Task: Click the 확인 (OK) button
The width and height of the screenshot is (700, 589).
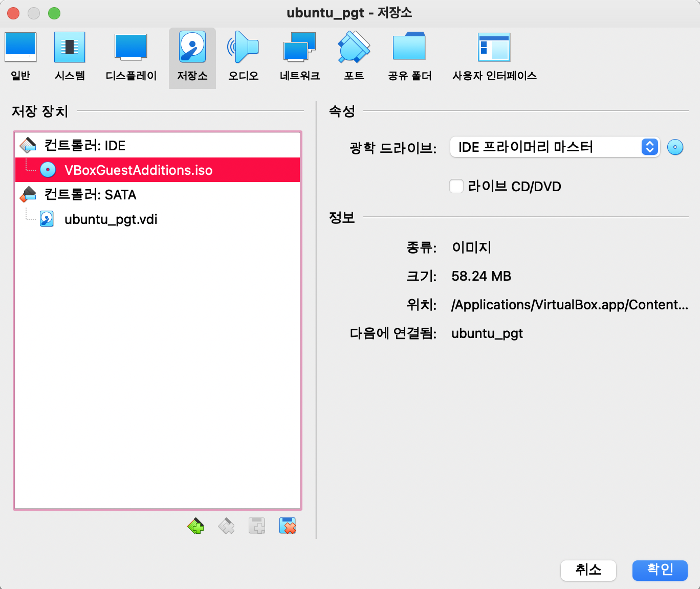Action: (660, 570)
